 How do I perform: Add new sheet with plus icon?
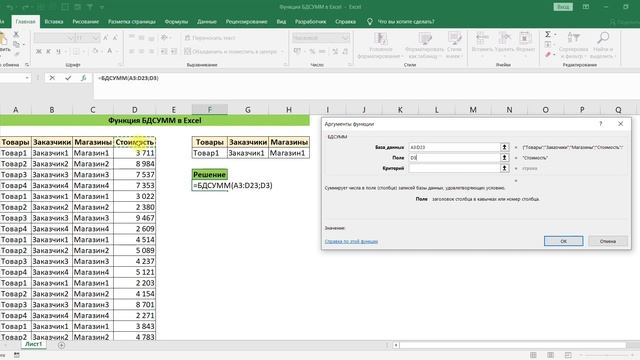(61, 345)
